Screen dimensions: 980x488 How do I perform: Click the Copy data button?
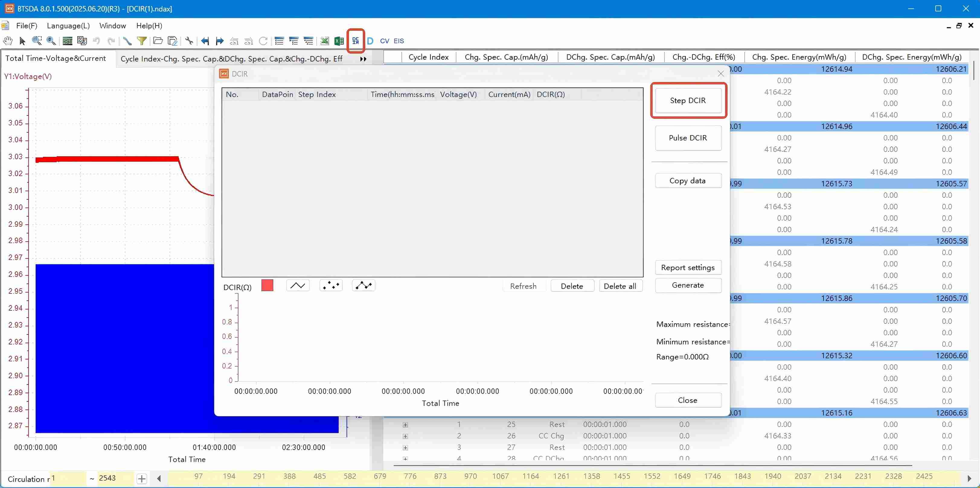point(688,181)
